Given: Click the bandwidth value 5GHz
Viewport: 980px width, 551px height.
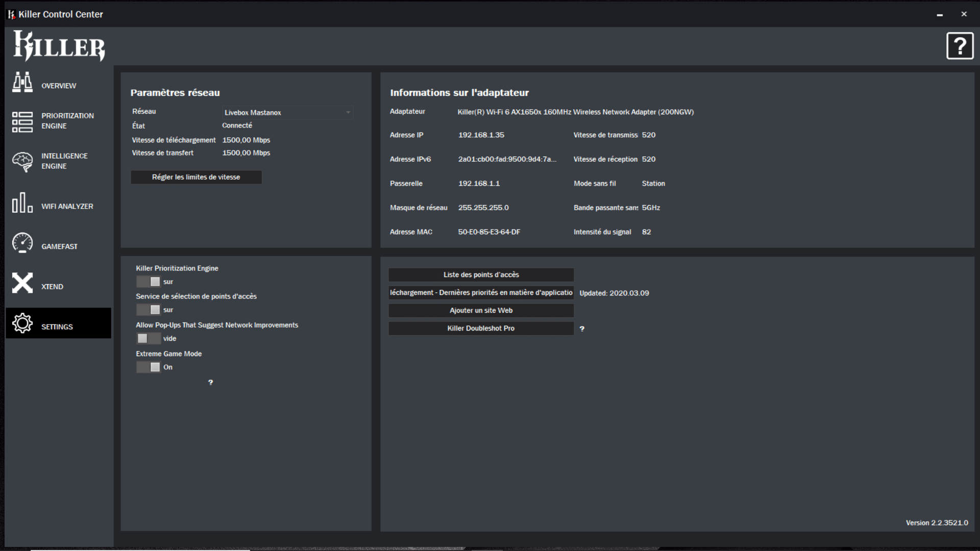Looking at the screenshot, I should click(651, 208).
